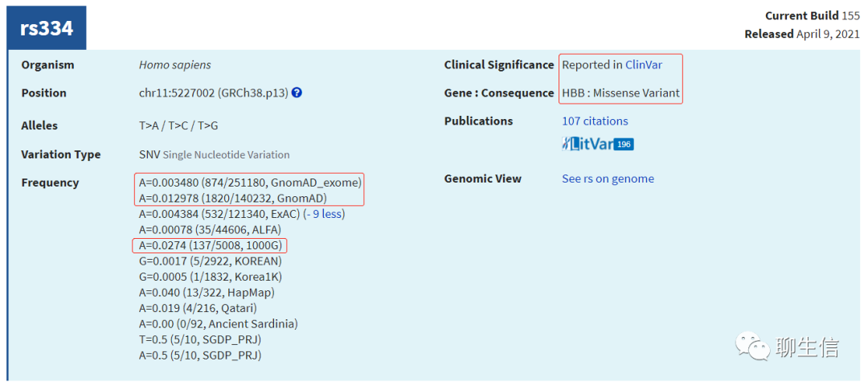The height and width of the screenshot is (386, 868).
Task: Click the Qatari frequency row
Action: 198,308
